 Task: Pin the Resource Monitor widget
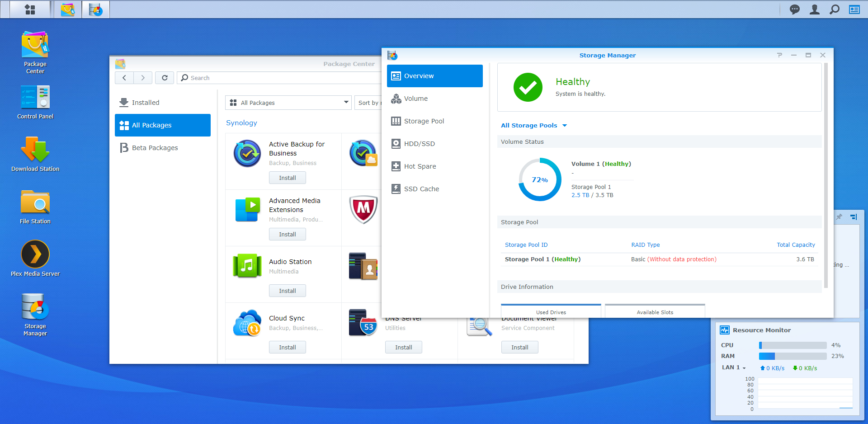839,217
